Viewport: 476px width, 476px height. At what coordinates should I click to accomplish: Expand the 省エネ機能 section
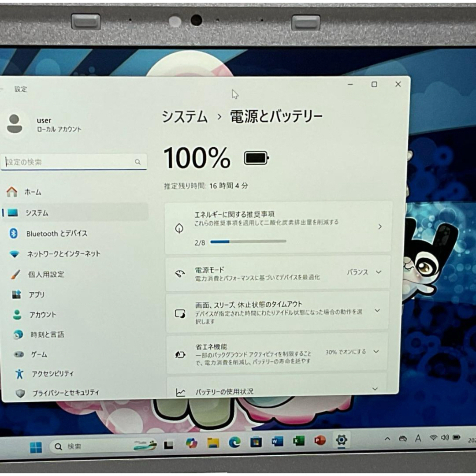tap(376, 352)
